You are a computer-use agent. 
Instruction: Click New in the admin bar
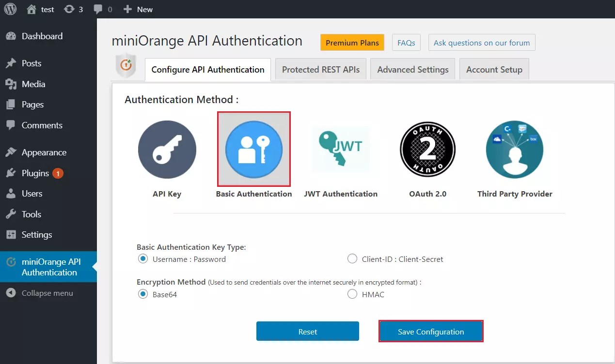click(x=145, y=9)
